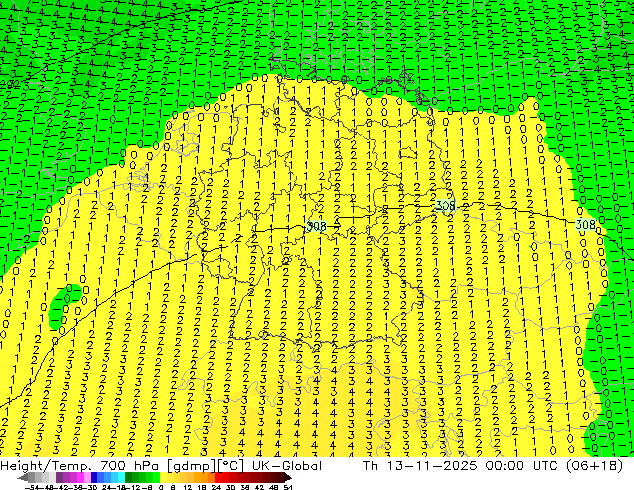634x490 pixels.
Task: Click the gray left arrow end of color scale
Action: coord(23,478)
